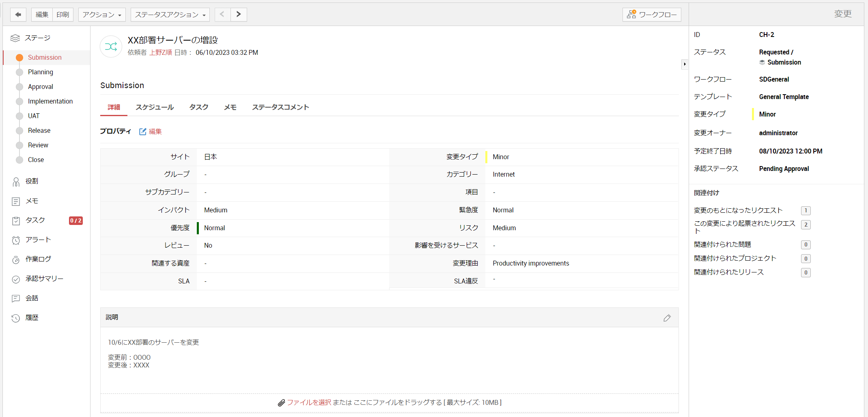The height and width of the screenshot is (417, 868).
Task: Open the Work Log (作業ログ) panel
Action: pos(37,259)
